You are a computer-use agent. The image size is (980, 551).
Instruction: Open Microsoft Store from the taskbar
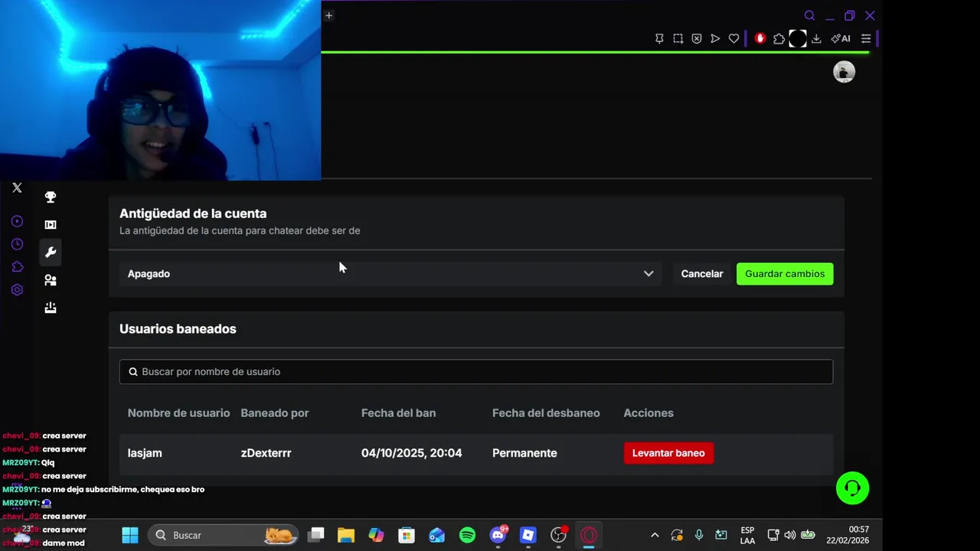coord(407,535)
